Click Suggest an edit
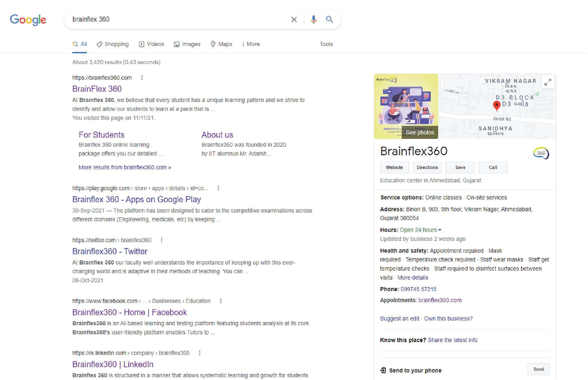Viewport: 588px width, 380px height. click(400, 319)
